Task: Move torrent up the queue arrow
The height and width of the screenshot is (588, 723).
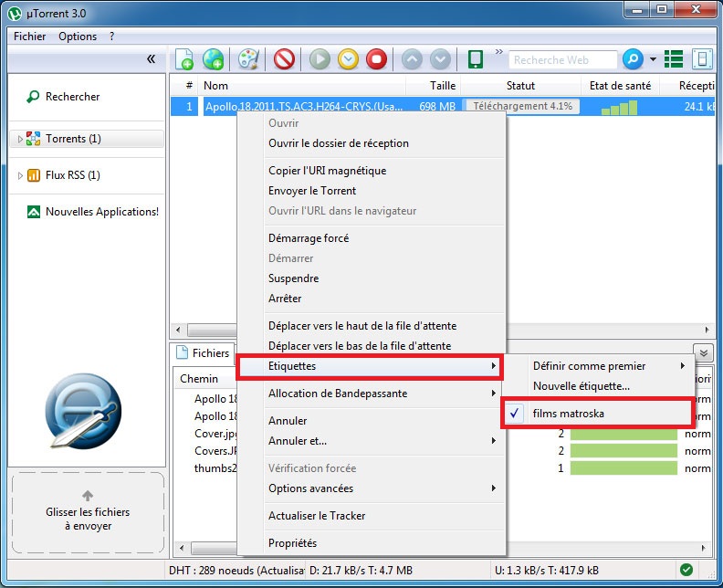Action: pyautogui.click(x=412, y=59)
